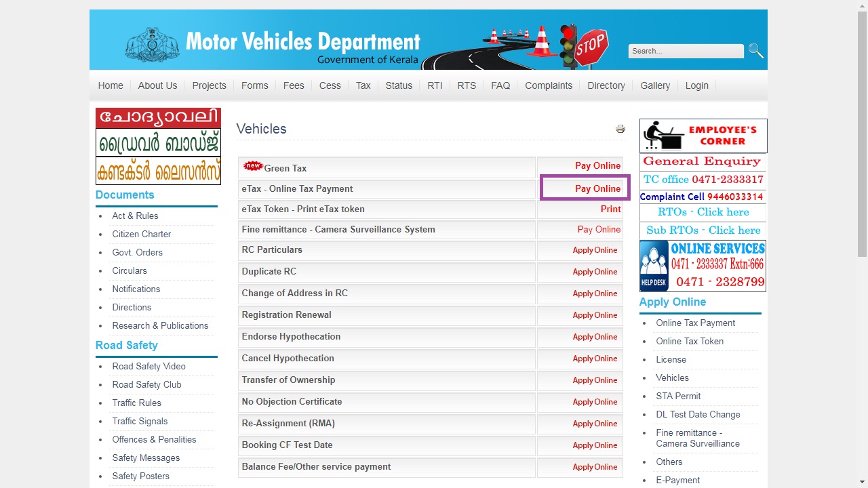Viewport: 868px width, 488px height.
Task: Open the Forms menu item
Action: point(254,85)
